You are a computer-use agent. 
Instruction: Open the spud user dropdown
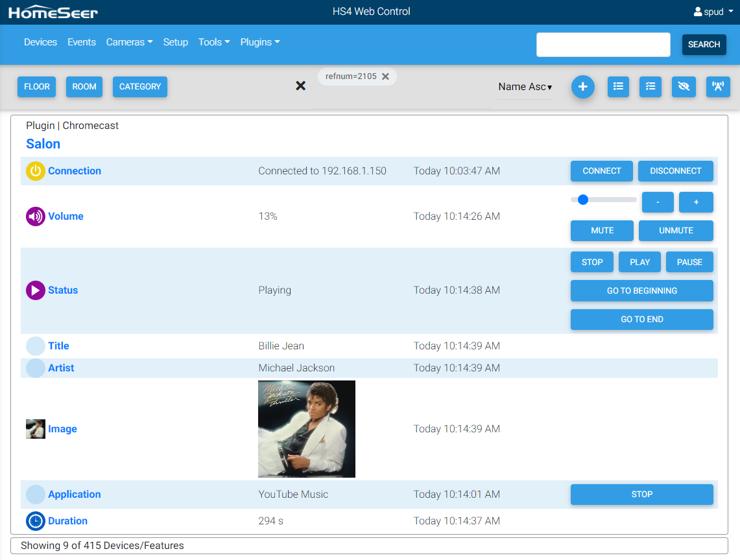[x=713, y=12]
